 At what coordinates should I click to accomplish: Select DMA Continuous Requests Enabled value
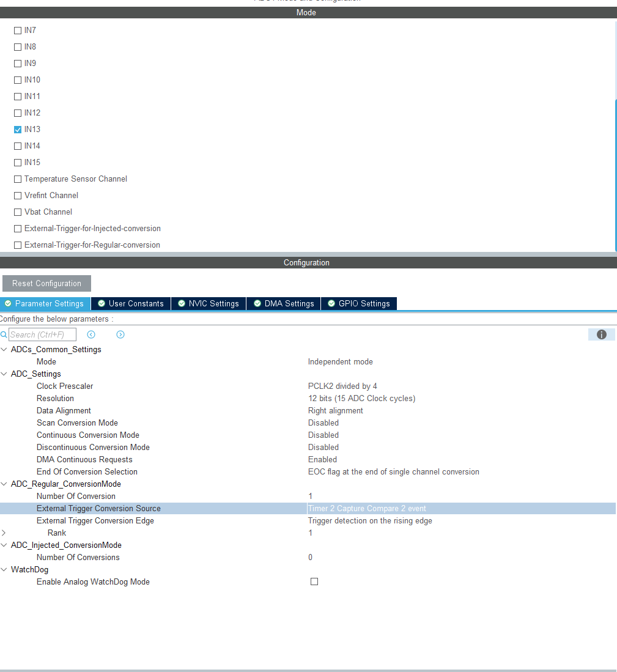pos(323,459)
